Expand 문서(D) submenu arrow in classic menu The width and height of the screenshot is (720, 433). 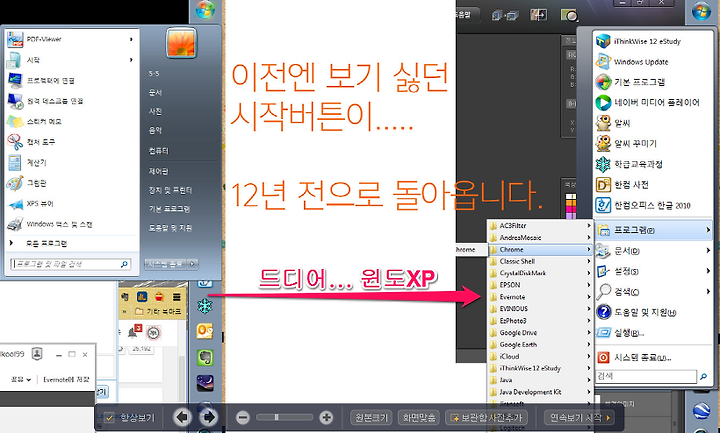pyautogui.click(x=708, y=251)
